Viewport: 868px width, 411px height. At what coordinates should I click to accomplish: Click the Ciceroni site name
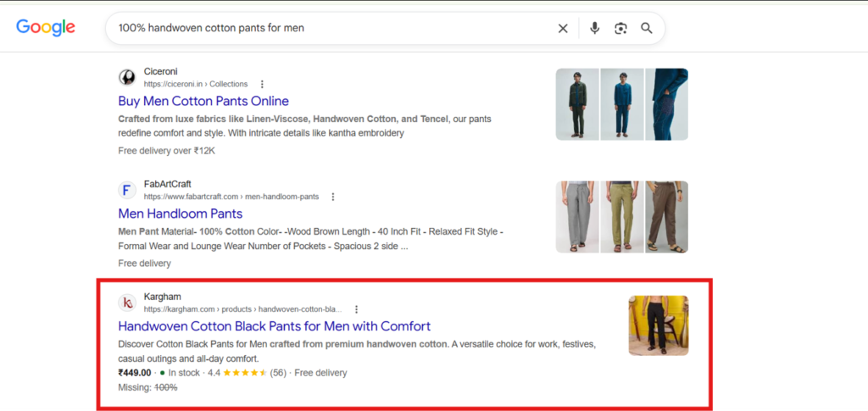(160, 71)
